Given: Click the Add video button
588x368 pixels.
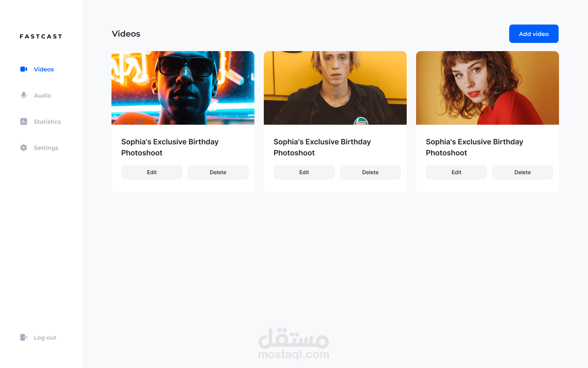Looking at the screenshot, I should pyautogui.click(x=534, y=34).
